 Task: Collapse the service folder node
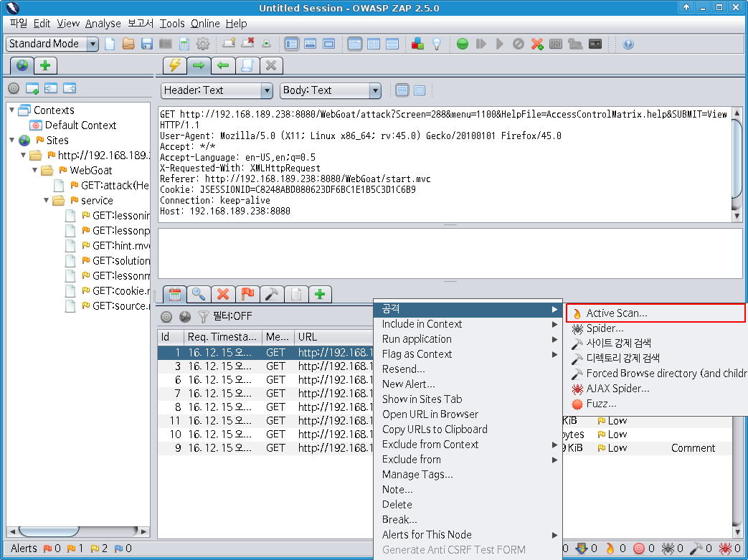point(47,200)
